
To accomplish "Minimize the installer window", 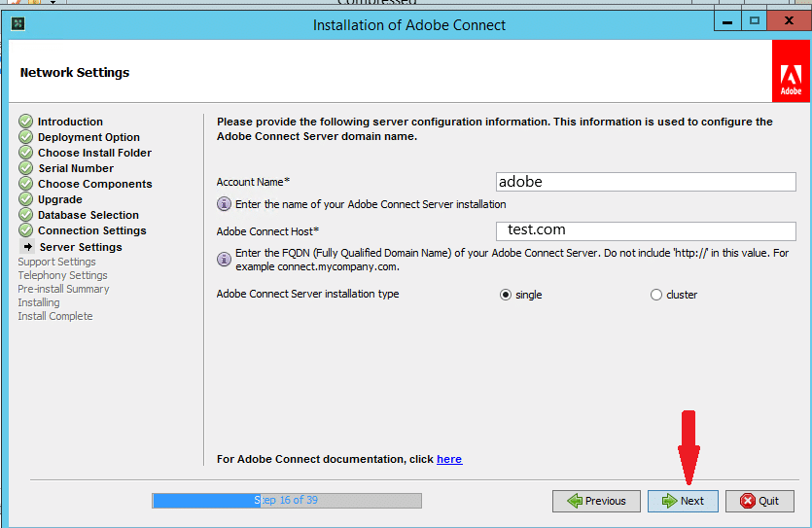I will pyautogui.click(x=727, y=21).
